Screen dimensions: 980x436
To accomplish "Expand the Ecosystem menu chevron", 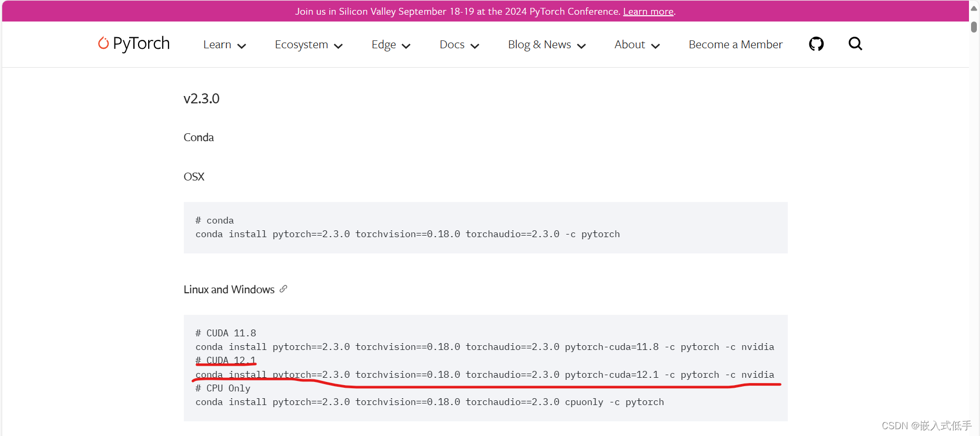I will pos(338,46).
